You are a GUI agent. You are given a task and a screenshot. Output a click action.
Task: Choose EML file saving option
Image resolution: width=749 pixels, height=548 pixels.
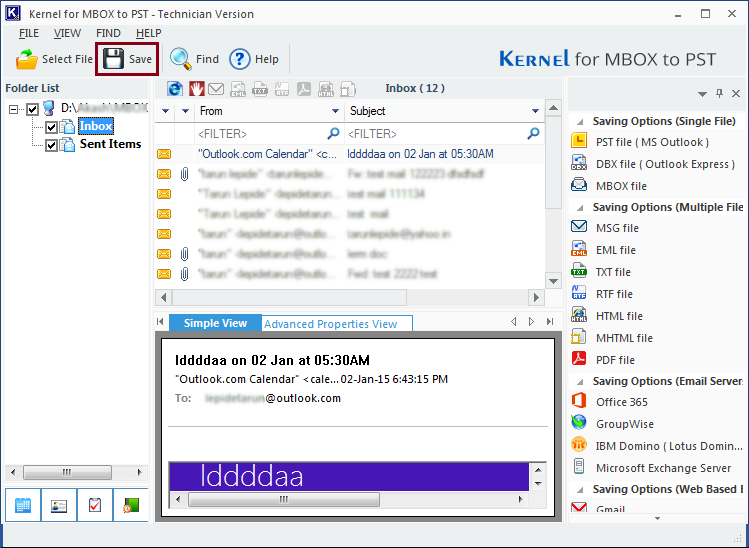click(615, 250)
